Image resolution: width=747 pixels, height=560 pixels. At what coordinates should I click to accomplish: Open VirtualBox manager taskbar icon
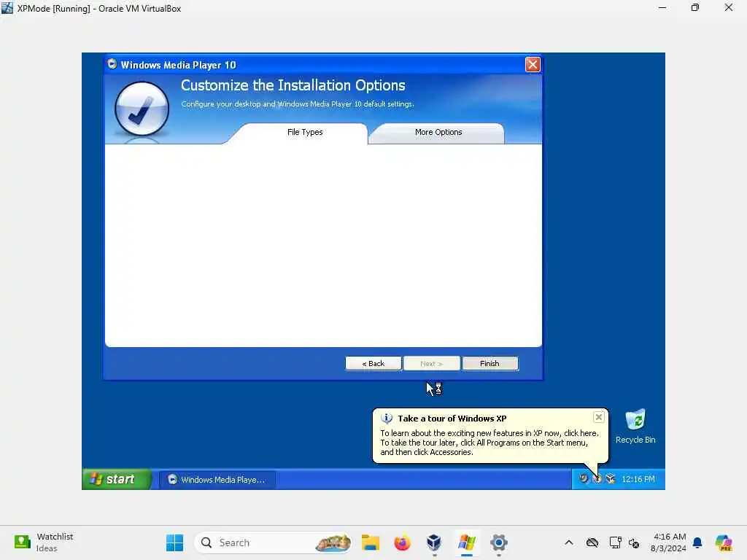coord(434,542)
